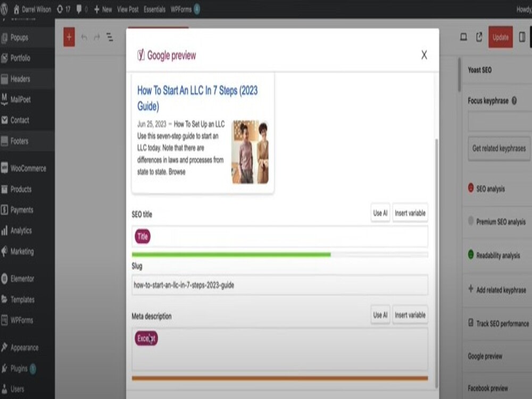This screenshot has width=532, height=399.
Task: Click Insert variable for SEO title
Action: tap(410, 213)
